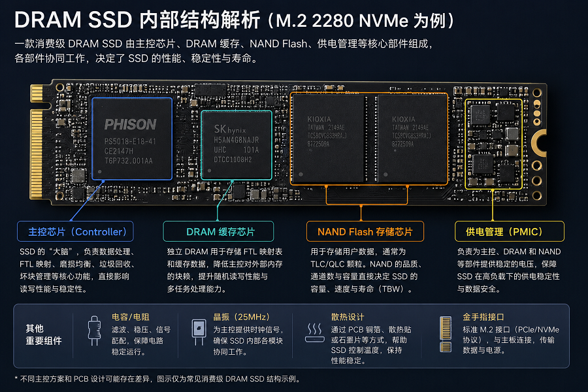Screen dimensions: 588x392
Task: Click the "散热设计" heading
Action: coord(348,317)
